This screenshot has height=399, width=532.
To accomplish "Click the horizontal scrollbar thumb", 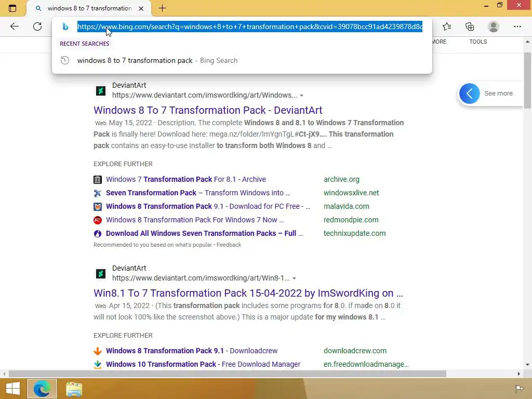I will pyautogui.click(x=228, y=374).
